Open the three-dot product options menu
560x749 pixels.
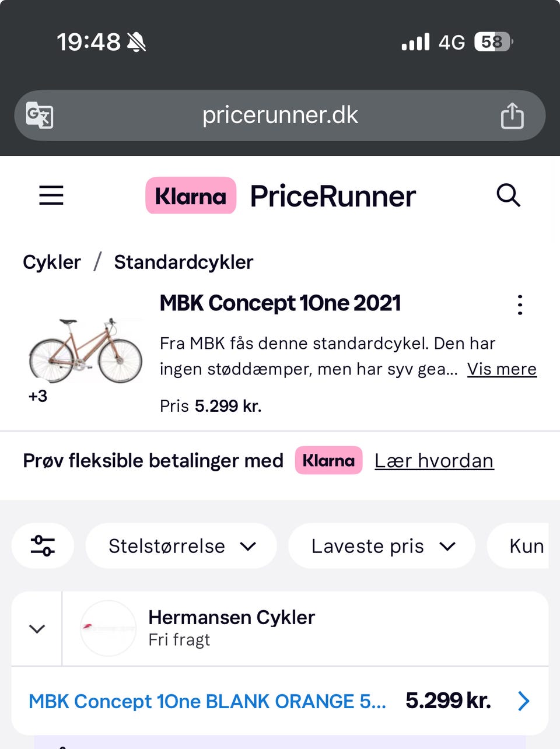click(520, 305)
